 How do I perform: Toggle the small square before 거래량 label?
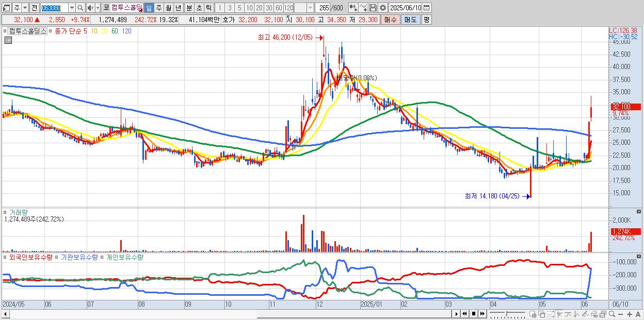click(x=5, y=212)
